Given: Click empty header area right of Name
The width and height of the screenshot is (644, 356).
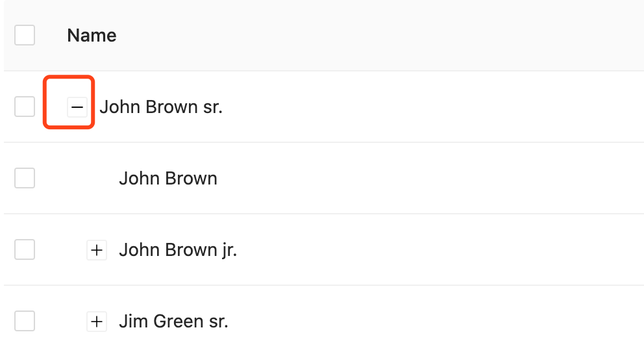Looking at the screenshot, I should coord(378,35).
